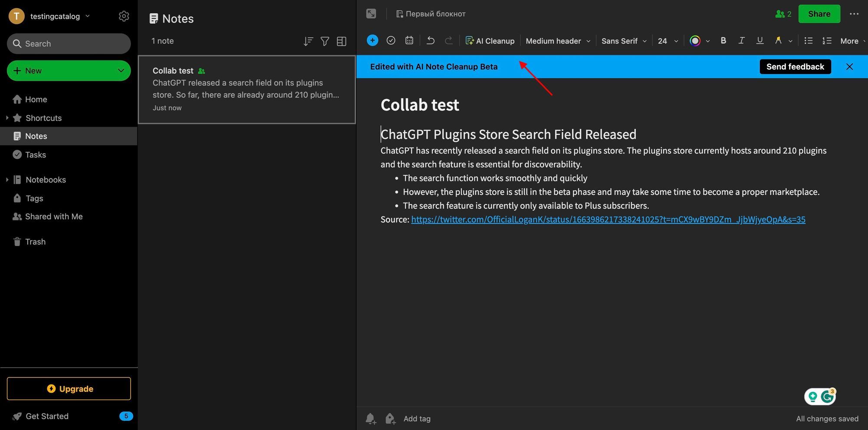This screenshot has height=430, width=868.
Task: Click the reminder bell icon near Add tag
Action: [x=370, y=418]
